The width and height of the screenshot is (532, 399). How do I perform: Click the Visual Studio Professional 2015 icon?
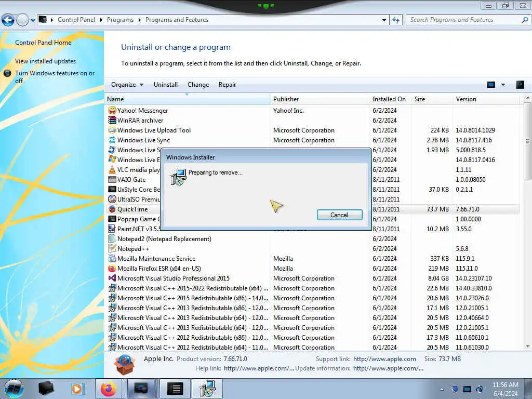pos(112,278)
